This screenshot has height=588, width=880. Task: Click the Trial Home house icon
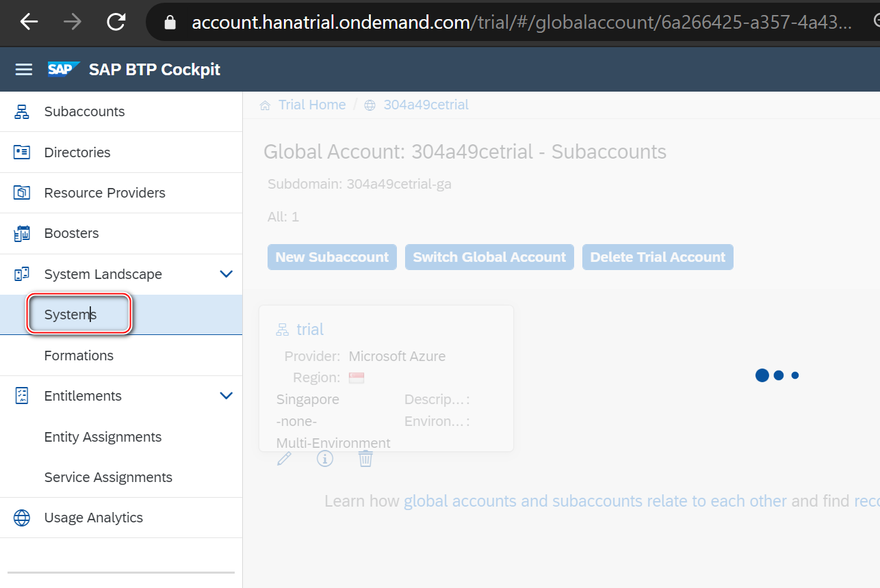265,105
